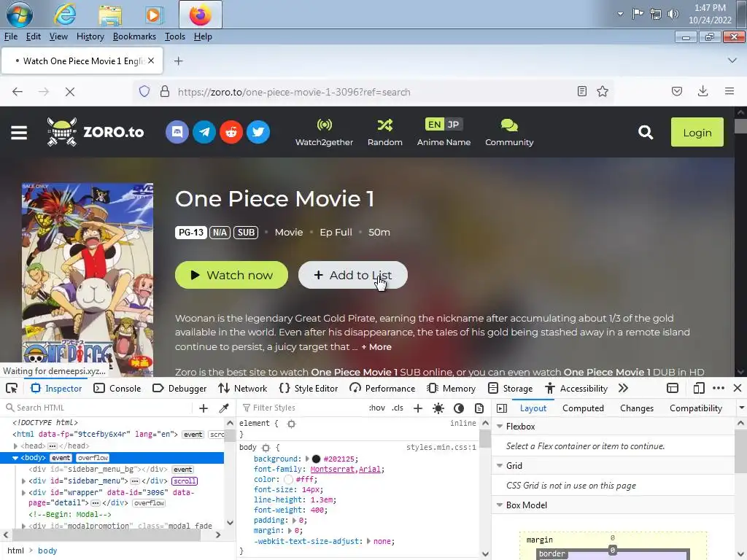Open the Style Editor tab
This screenshot has height=560, width=747.
309,388
